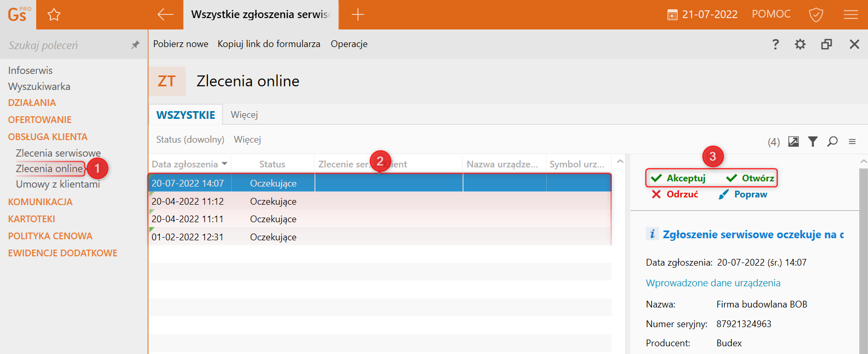
Task: Click the Odrzuć button
Action: pos(675,194)
